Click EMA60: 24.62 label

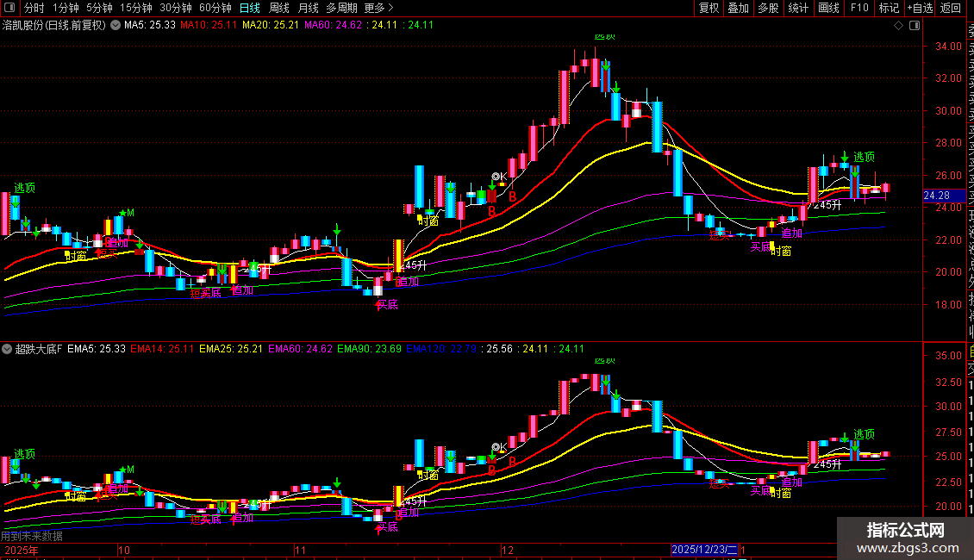(x=300, y=349)
